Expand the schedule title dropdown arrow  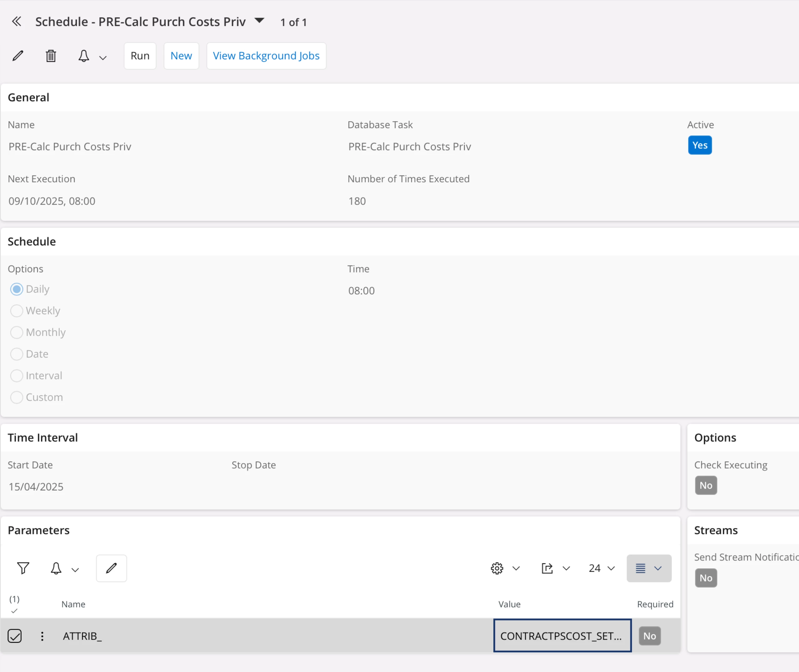[x=259, y=21]
